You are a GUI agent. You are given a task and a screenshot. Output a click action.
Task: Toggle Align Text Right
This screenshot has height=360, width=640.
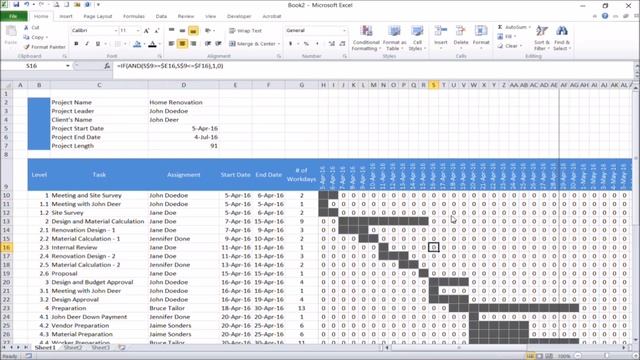193,44
